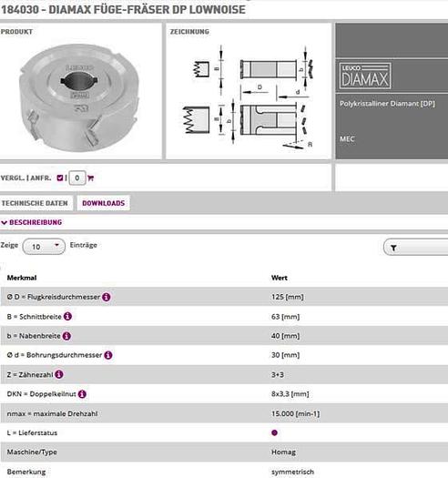The height and width of the screenshot is (478, 448).
Task: Select the 8x3,3 [mm] value
Action: click(x=290, y=394)
